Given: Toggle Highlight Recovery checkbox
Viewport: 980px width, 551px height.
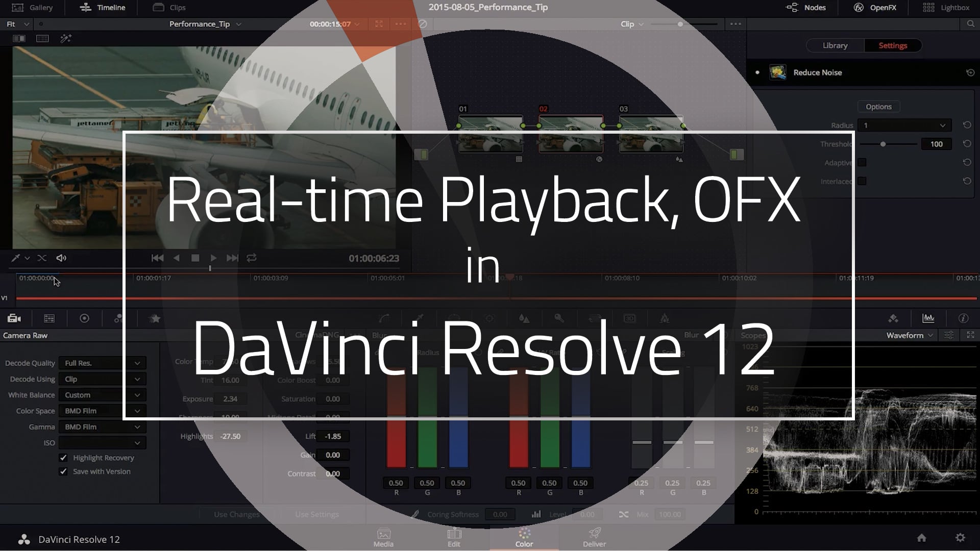Looking at the screenshot, I should [64, 458].
